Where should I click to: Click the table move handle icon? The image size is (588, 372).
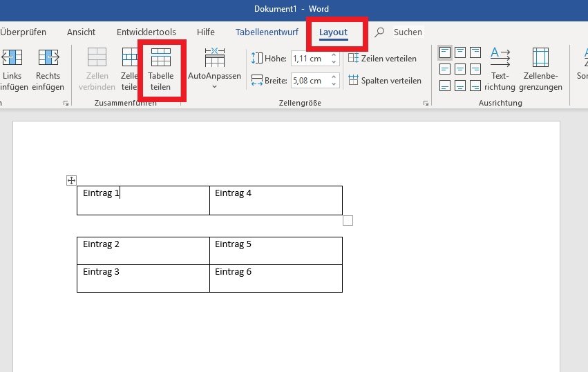(71, 181)
